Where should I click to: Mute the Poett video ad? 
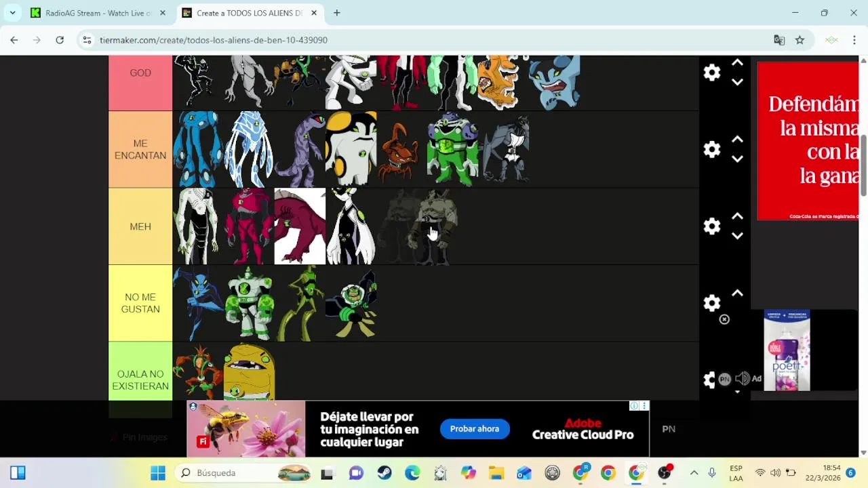tap(742, 379)
